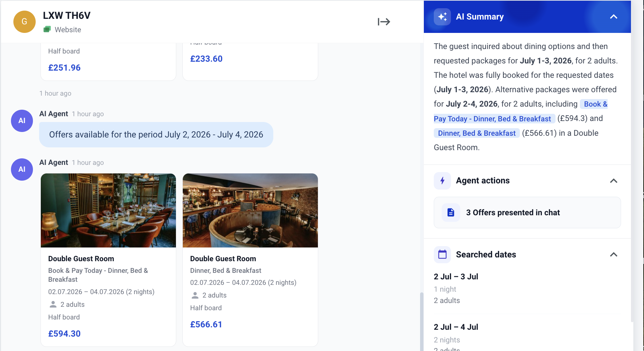Click the 1 night label under 2 Jul – 3 Jul
The image size is (644, 351).
click(445, 289)
